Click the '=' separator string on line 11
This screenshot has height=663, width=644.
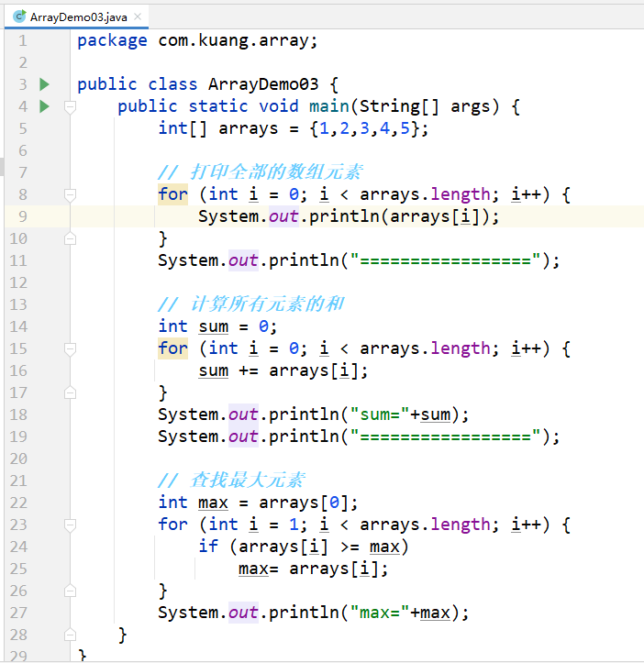[445, 260]
